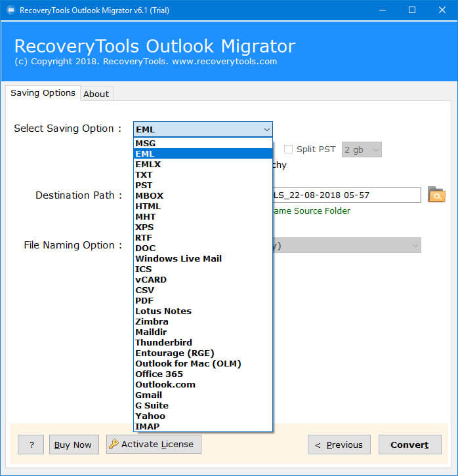Pick IMAP at the list bottom
Viewport: 458px width, 476px height.
pos(203,426)
